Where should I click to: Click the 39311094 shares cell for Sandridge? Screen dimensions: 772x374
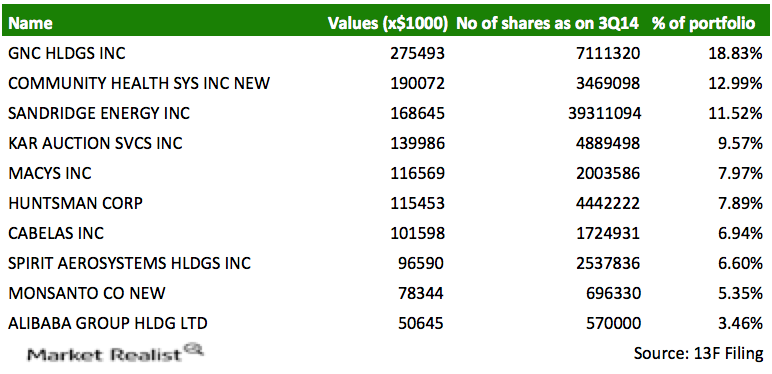tap(604, 114)
